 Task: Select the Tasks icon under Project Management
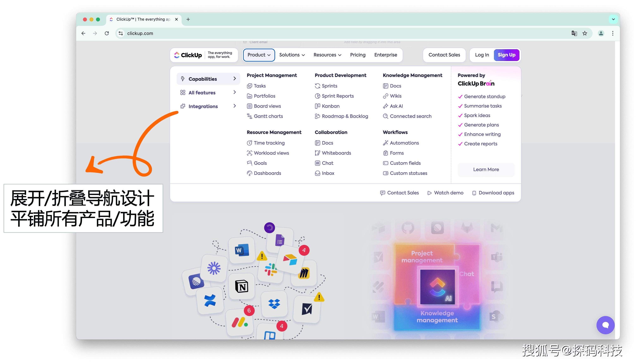pos(250,86)
